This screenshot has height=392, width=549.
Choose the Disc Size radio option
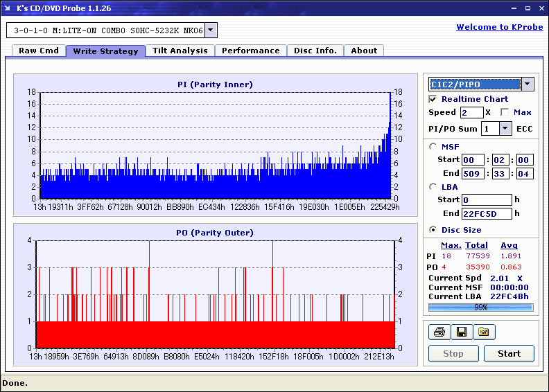(x=433, y=230)
